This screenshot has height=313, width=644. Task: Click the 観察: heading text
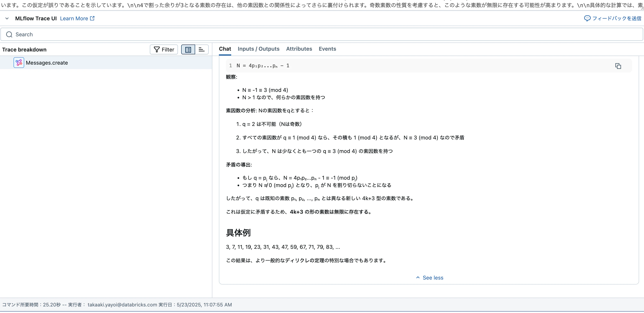coord(231,77)
